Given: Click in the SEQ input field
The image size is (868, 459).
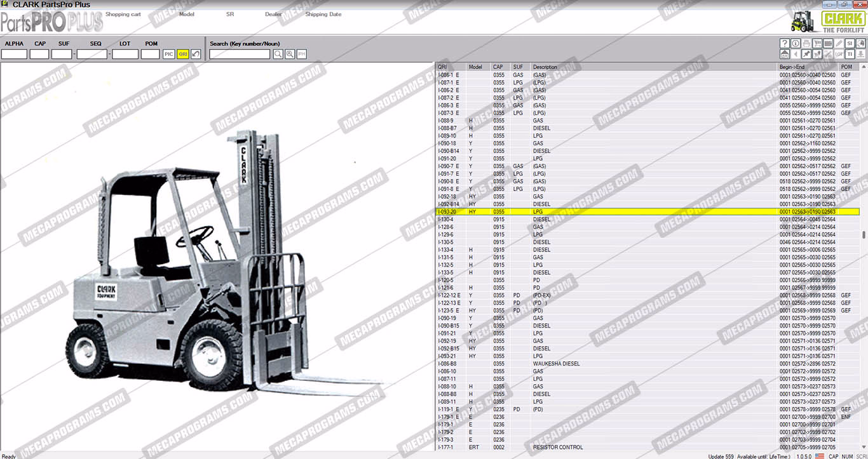Looking at the screenshot, I should click(92, 54).
